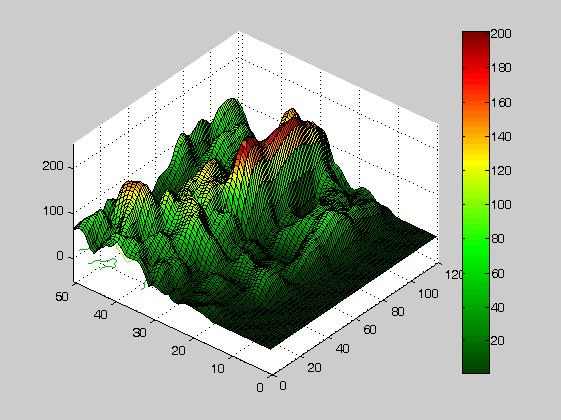This screenshot has height=420, width=561.
Task: Click the 100 label on the colorbar
Action: [x=501, y=205]
